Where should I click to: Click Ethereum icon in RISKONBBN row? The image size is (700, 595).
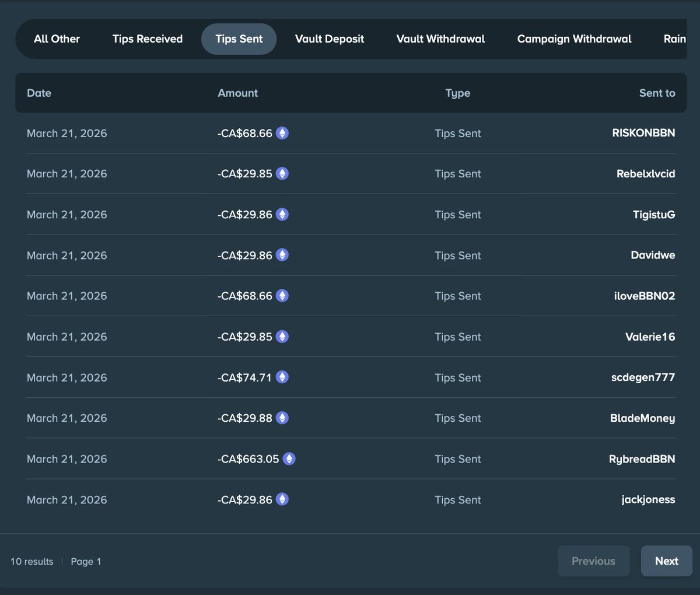282,133
